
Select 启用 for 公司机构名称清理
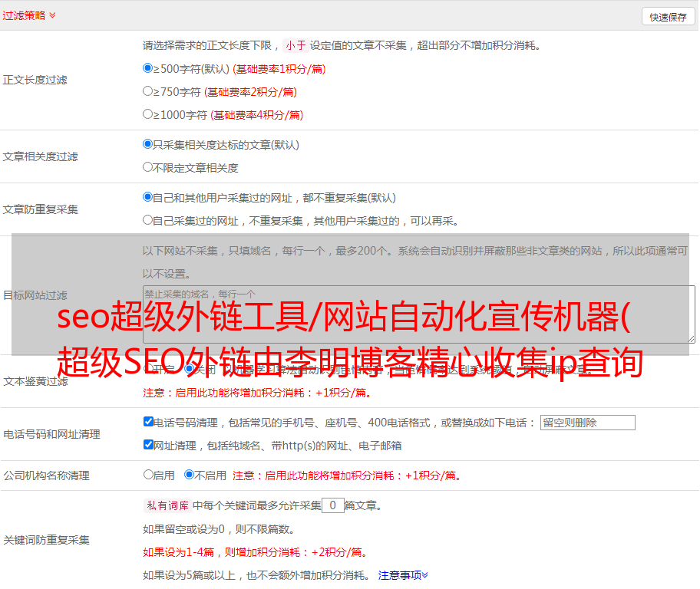pos(148,475)
